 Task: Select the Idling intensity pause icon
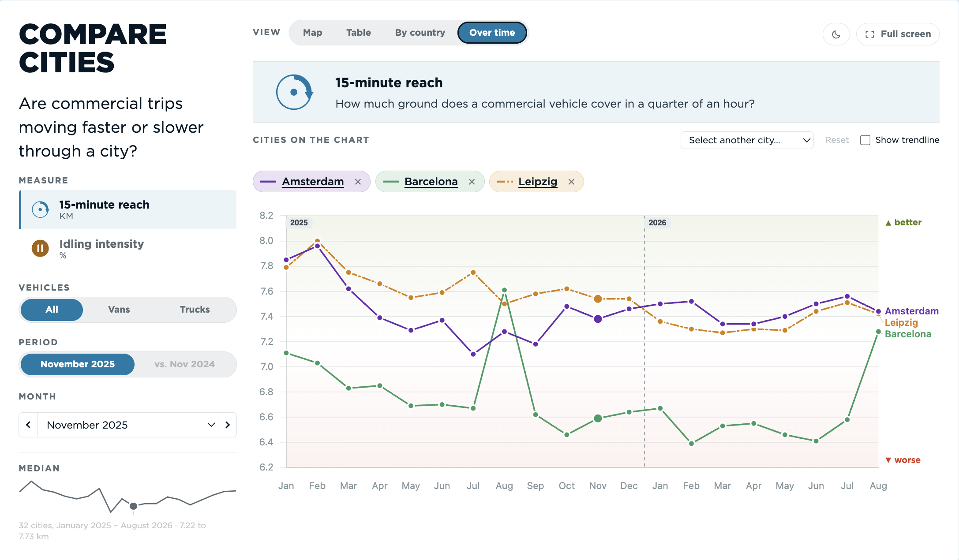(x=40, y=248)
